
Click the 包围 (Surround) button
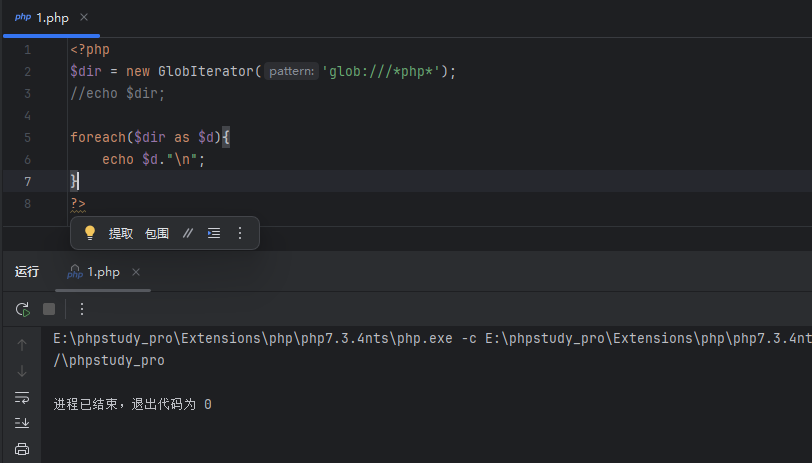157,233
